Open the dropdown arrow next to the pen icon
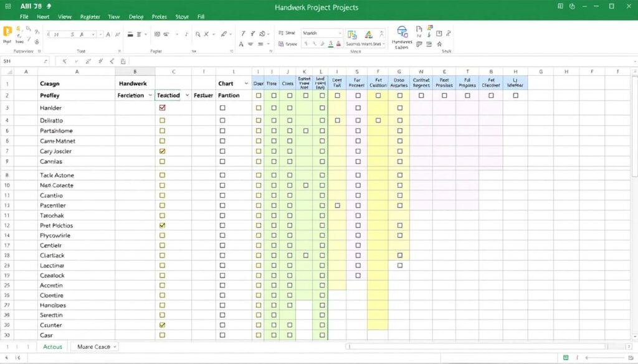638x364 pixels. tap(231, 34)
